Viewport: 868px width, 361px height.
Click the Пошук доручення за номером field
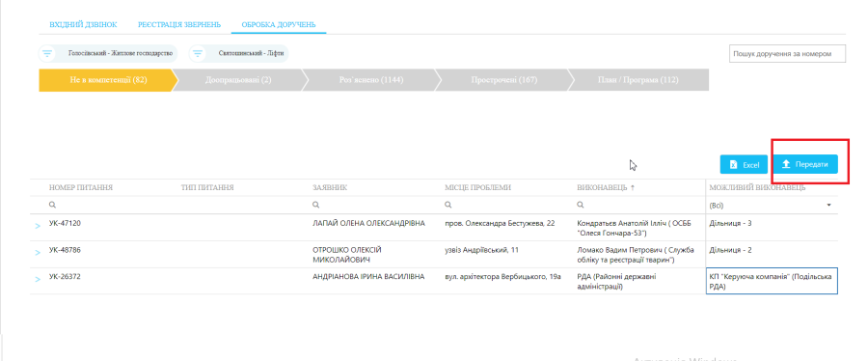coord(787,54)
